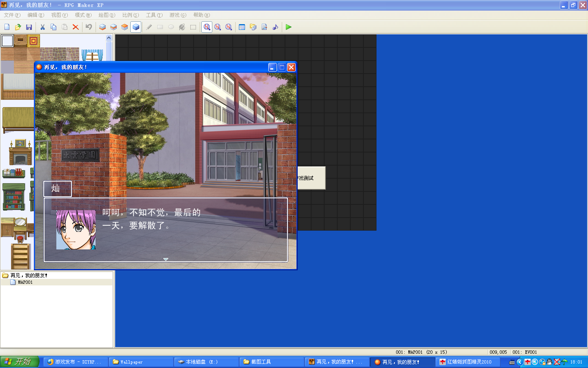
Task: Click the Paste clipboard icon
Action: coord(65,27)
